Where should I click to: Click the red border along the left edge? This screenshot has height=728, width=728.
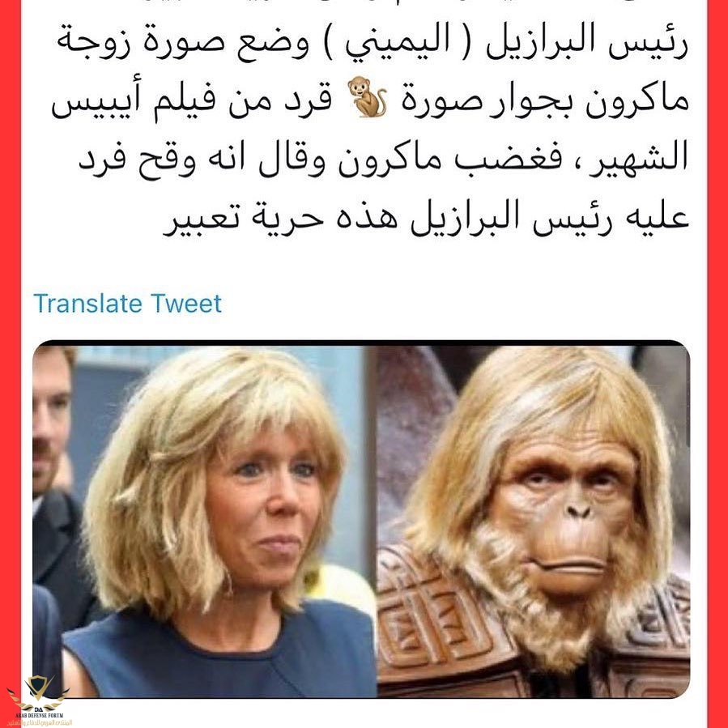[11, 325]
